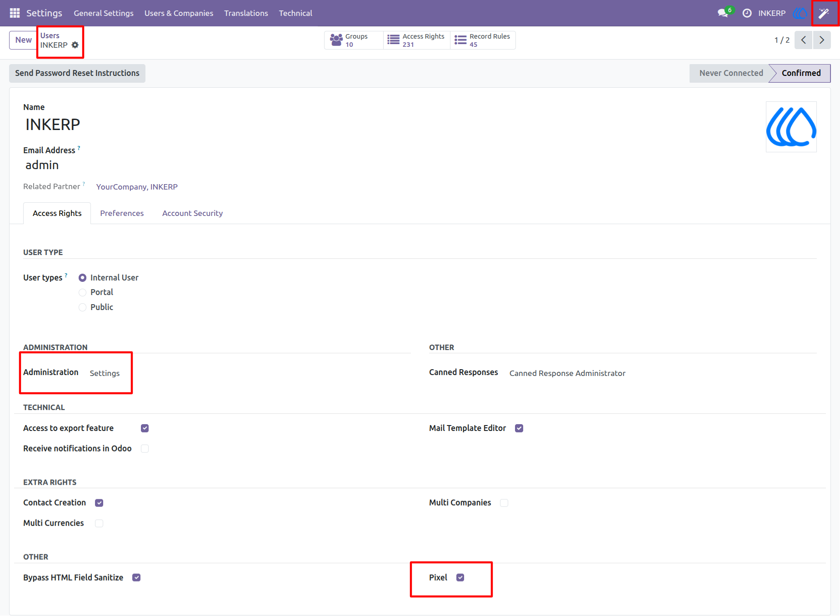Click the Record Rules list icon

[460, 40]
